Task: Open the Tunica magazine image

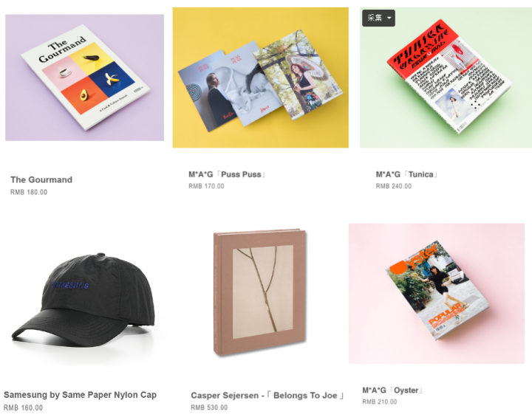Action: [x=446, y=78]
